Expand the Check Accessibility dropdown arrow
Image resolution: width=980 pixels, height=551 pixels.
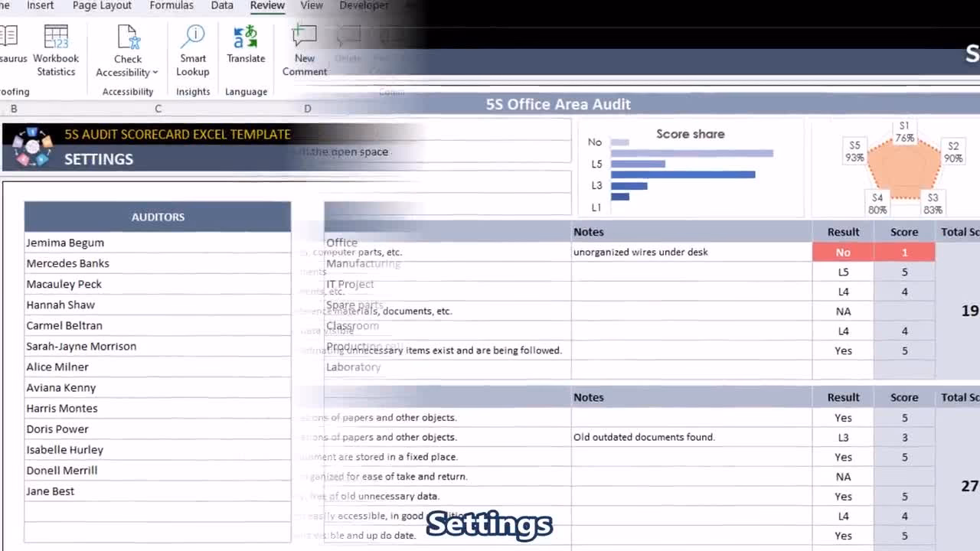155,73
